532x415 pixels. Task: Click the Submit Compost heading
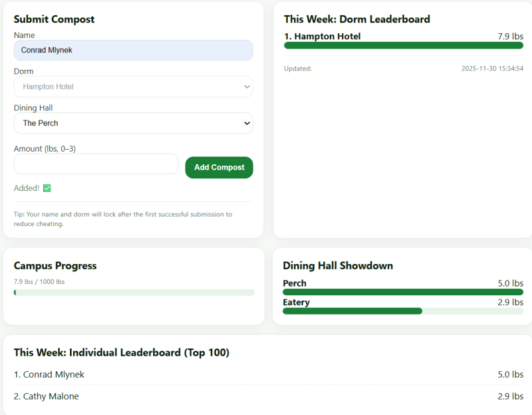(54, 19)
